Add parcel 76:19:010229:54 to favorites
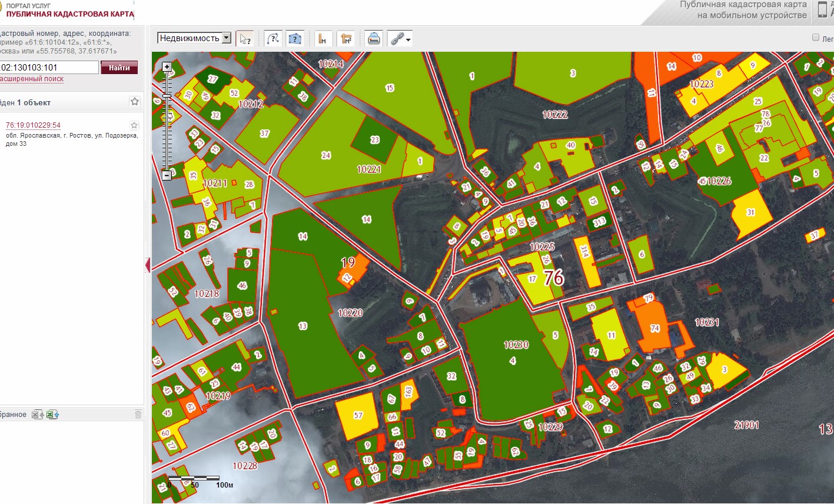The image size is (834, 504). click(134, 125)
